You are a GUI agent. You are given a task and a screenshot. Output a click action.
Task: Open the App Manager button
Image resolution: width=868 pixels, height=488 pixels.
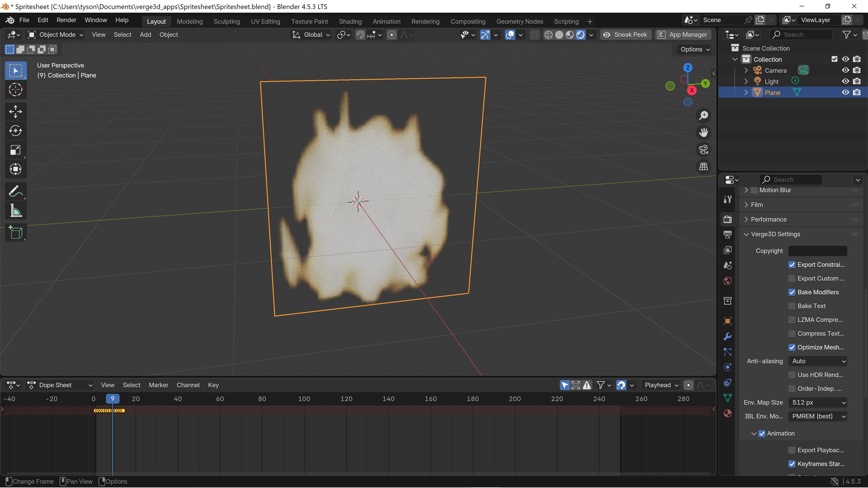pos(683,35)
